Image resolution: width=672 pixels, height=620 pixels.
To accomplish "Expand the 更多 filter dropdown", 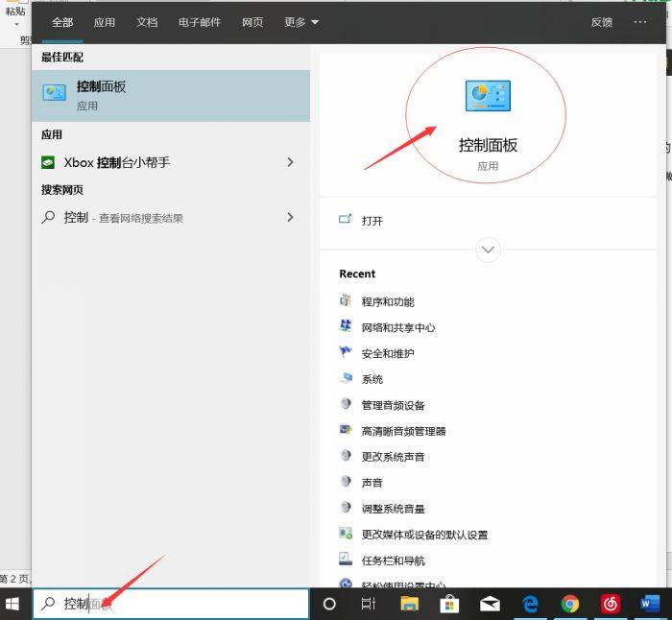I will pyautogui.click(x=301, y=22).
